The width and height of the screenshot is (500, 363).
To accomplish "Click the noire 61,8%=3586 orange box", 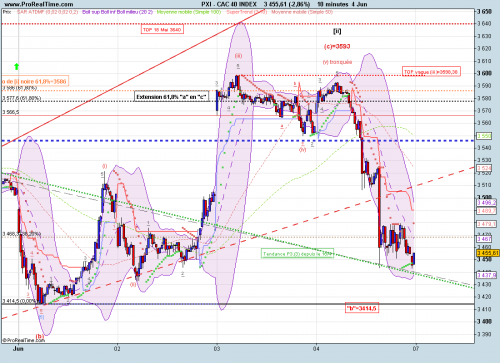I will coord(35,81).
